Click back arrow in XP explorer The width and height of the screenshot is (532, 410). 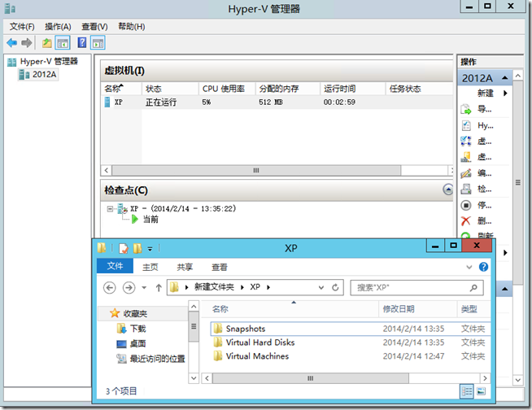click(x=109, y=287)
